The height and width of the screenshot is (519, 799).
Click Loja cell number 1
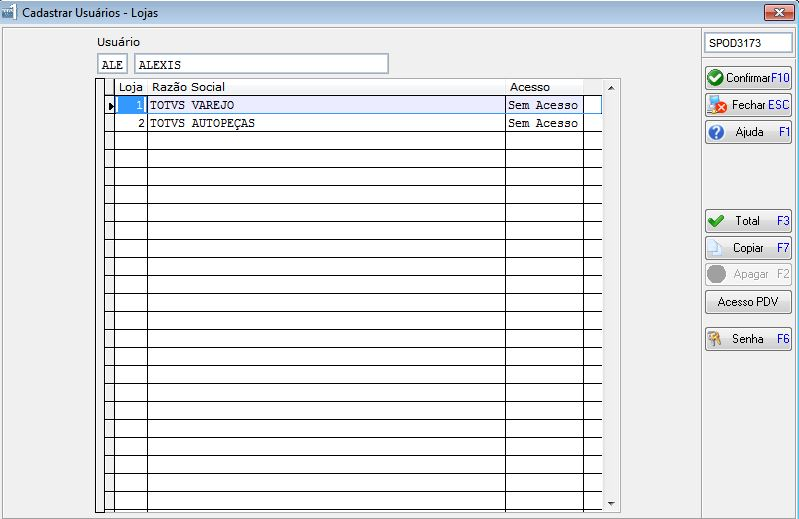(131, 105)
